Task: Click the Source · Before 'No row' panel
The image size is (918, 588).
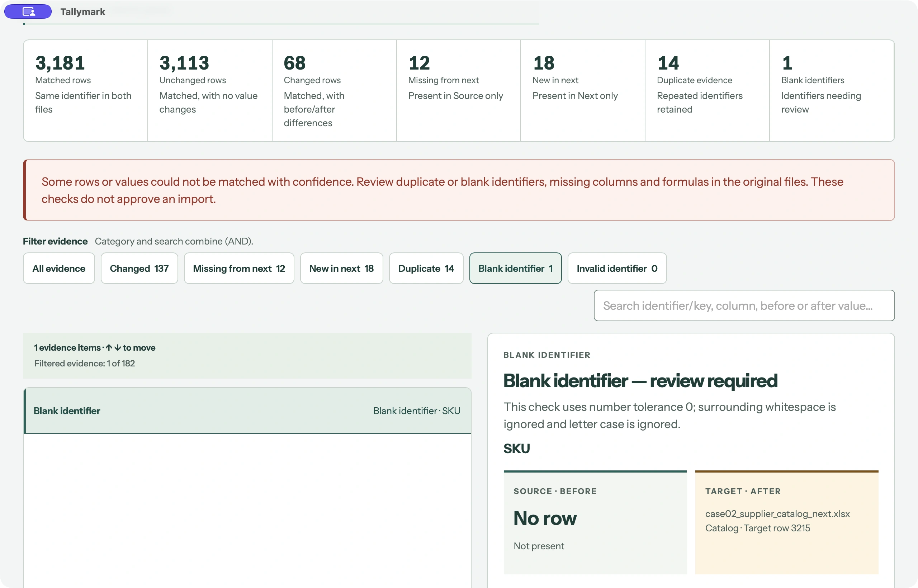Action: (x=595, y=522)
